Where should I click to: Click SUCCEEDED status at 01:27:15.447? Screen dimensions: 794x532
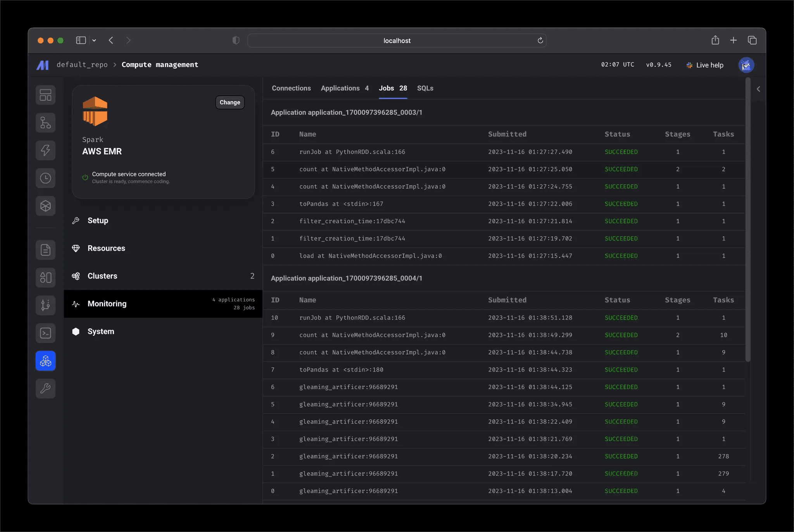pos(621,256)
